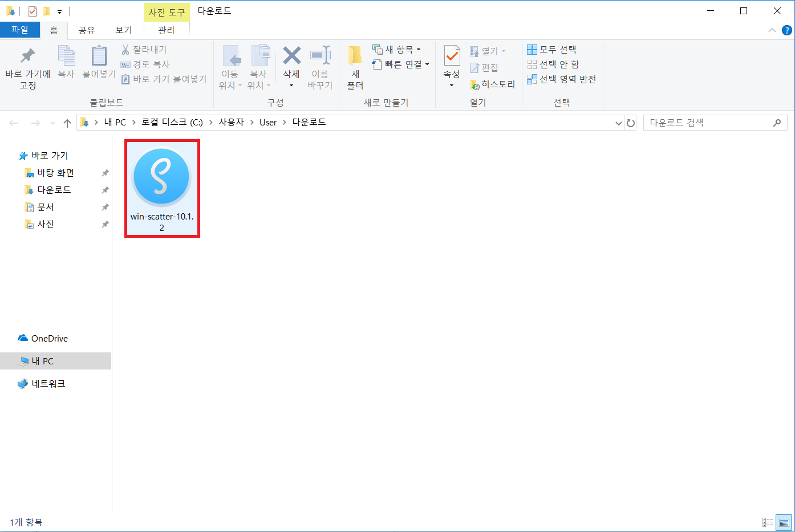The height and width of the screenshot is (532, 795).
Task: Select Cut (잘라내기) in the clipboard group
Action: 144,50
